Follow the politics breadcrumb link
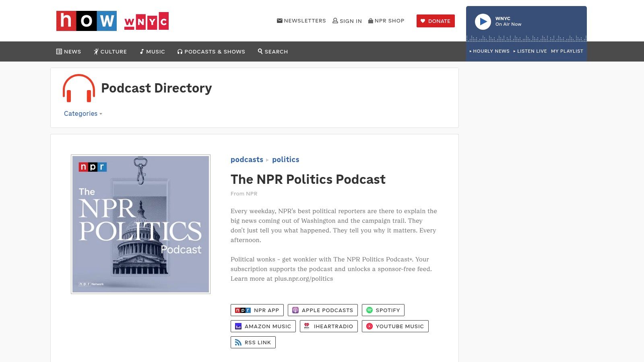Image resolution: width=644 pixels, height=362 pixels. pyautogui.click(x=286, y=160)
